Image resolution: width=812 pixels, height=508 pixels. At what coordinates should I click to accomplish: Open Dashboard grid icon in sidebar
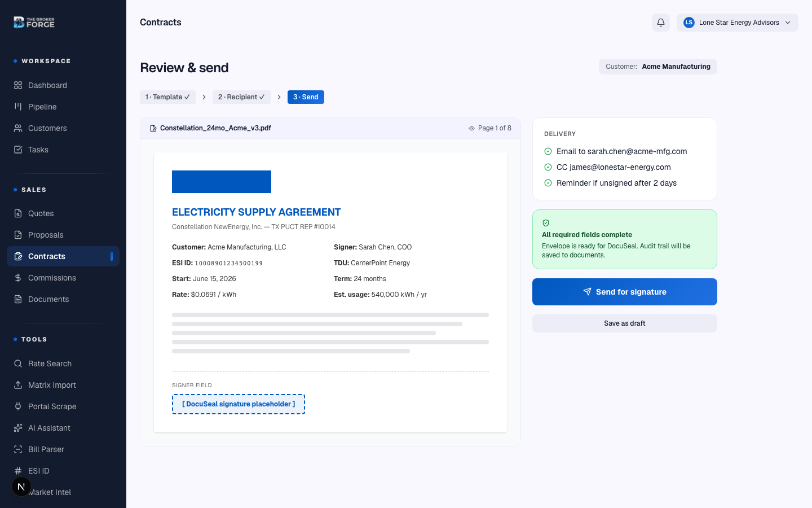(18, 85)
